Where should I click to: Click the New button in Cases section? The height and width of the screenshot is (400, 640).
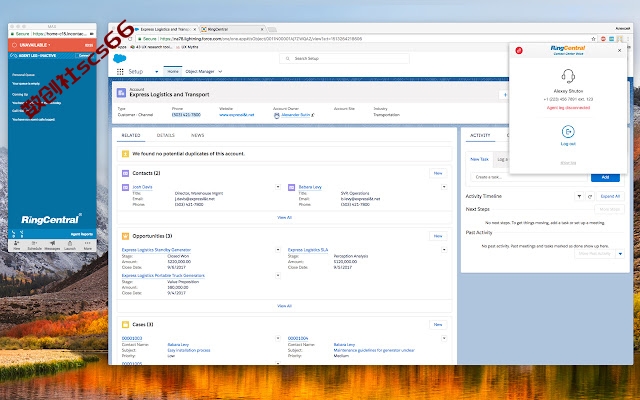coord(438,325)
